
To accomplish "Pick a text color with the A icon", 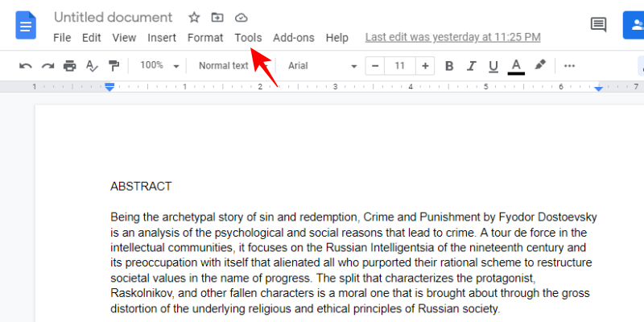I will point(516,66).
